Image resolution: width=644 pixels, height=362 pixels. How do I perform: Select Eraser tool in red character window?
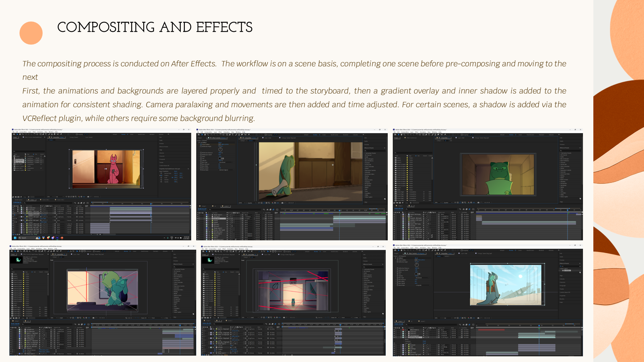click(x=54, y=134)
